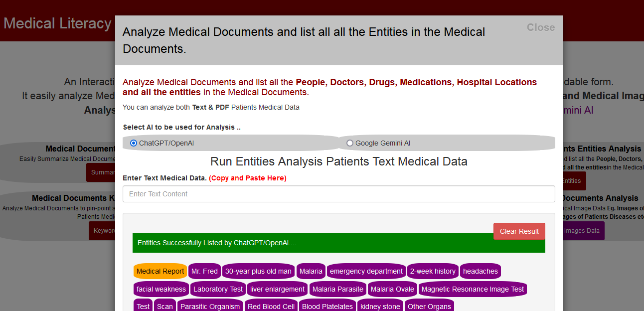Click the emergency department entity tag
The image size is (644, 311).
pyautogui.click(x=366, y=271)
